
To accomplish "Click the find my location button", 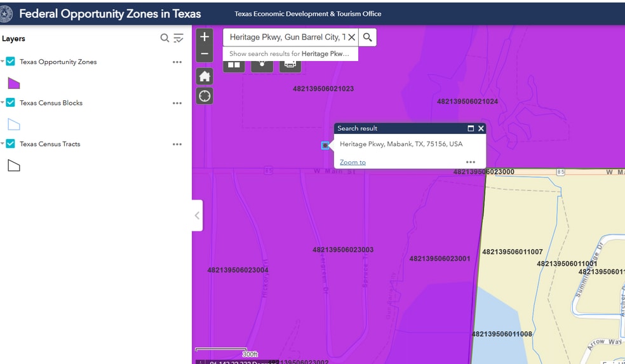I will click(205, 97).
